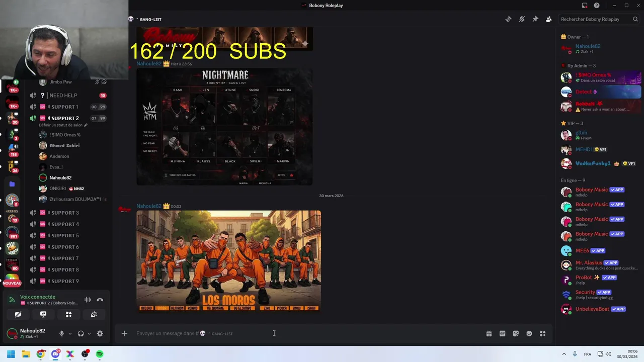Turn on camera in voice panel

[x=18, y=314]
